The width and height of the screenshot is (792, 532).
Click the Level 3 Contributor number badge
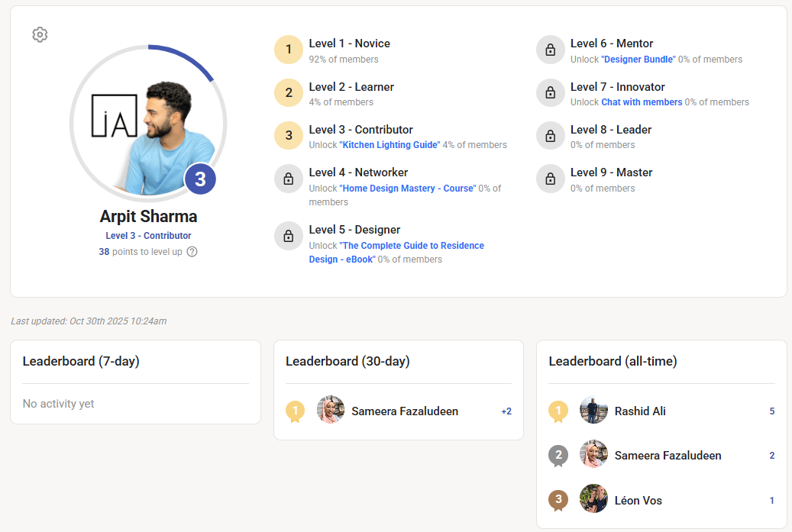coord(289,136)
